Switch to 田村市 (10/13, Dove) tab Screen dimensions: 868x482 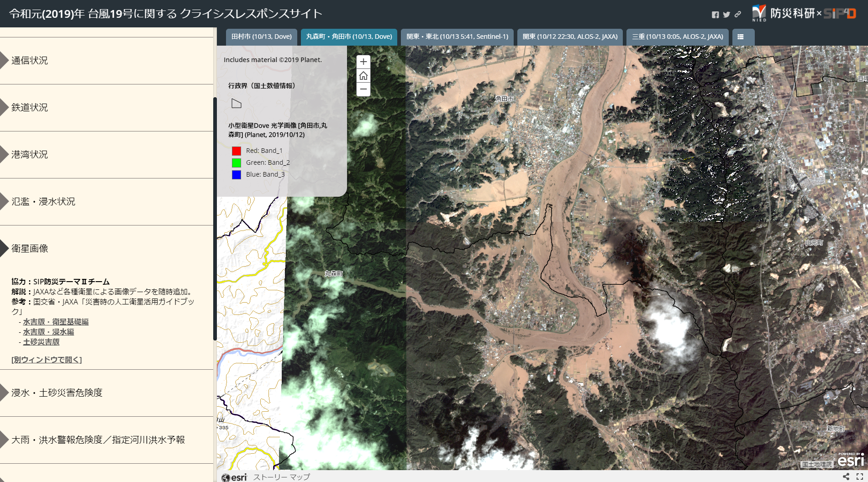point(262,37)
